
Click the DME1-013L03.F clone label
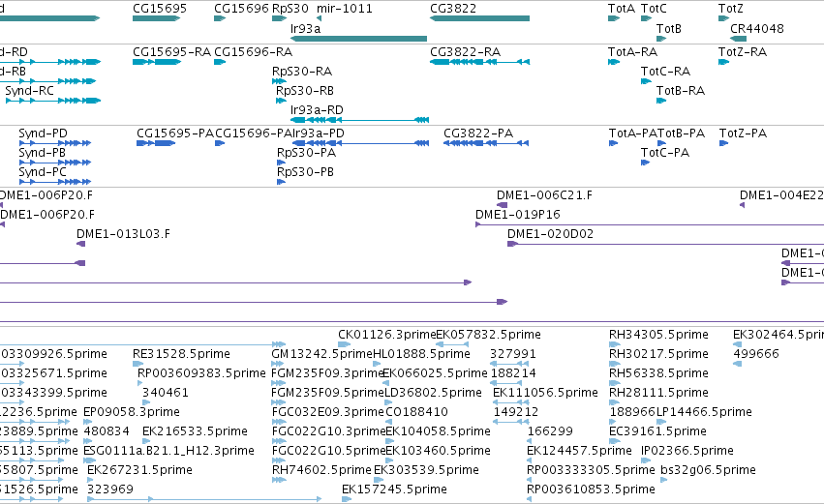[123, 234]
